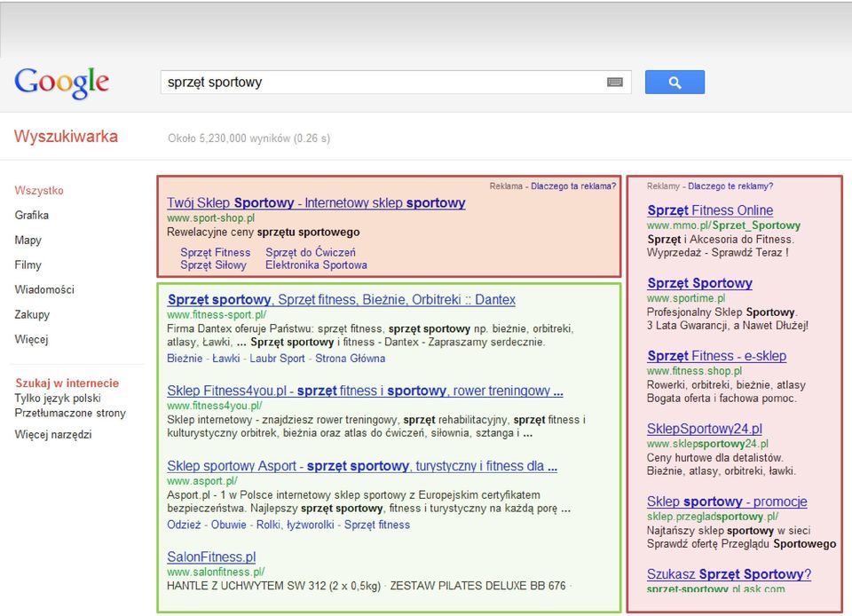
Task: Open ad sitelink 'Sprzęt Fitness'
Action: (x=215, y=253)
